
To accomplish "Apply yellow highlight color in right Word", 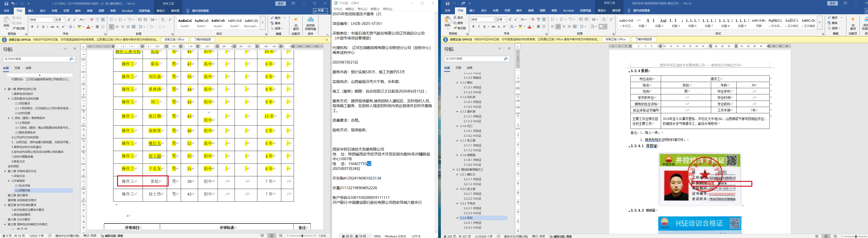I will point(521,27).
